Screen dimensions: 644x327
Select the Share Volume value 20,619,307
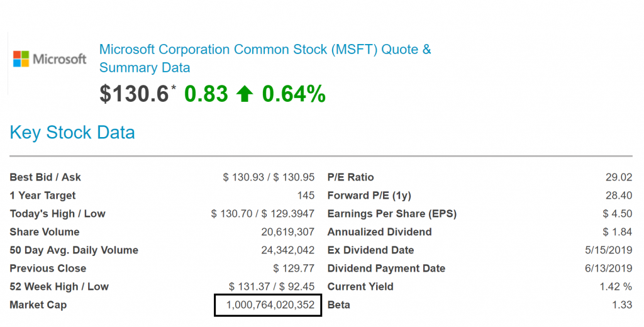pos(288,231)
